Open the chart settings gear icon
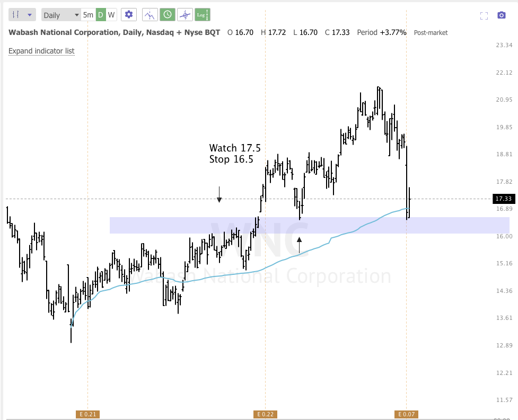Image resolution: width=518 pixels, height=420 pixels. [x=128, y=14]
